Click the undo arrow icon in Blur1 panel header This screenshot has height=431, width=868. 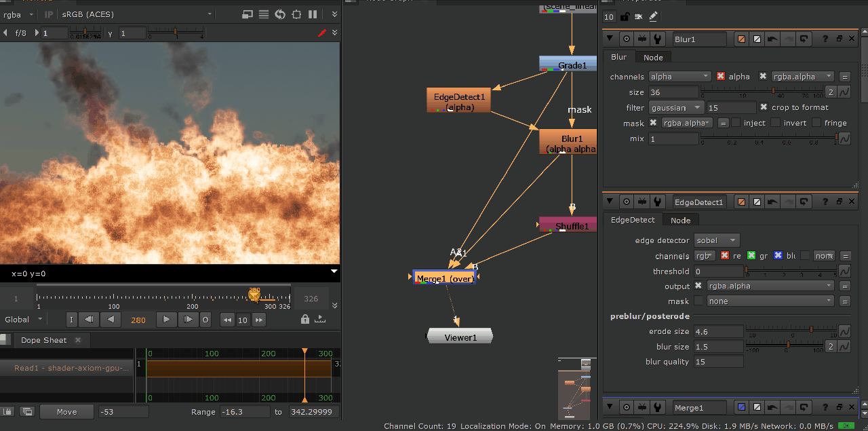772,38
